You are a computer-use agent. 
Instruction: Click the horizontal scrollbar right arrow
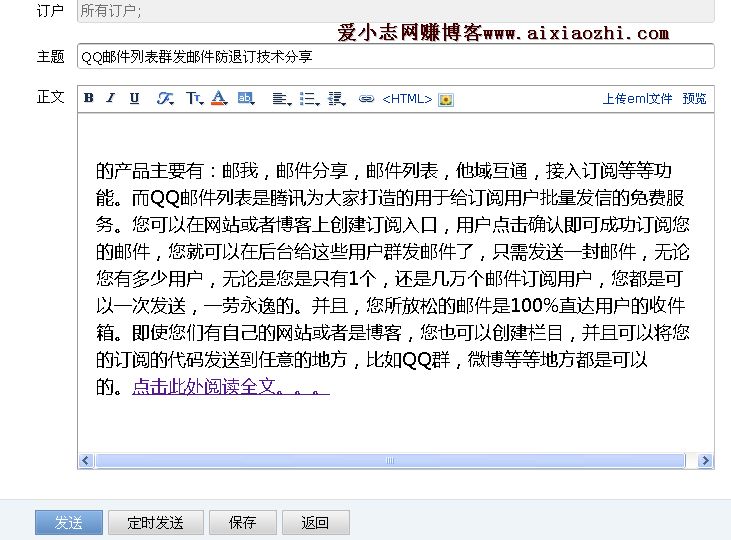[x=705, y=461]
